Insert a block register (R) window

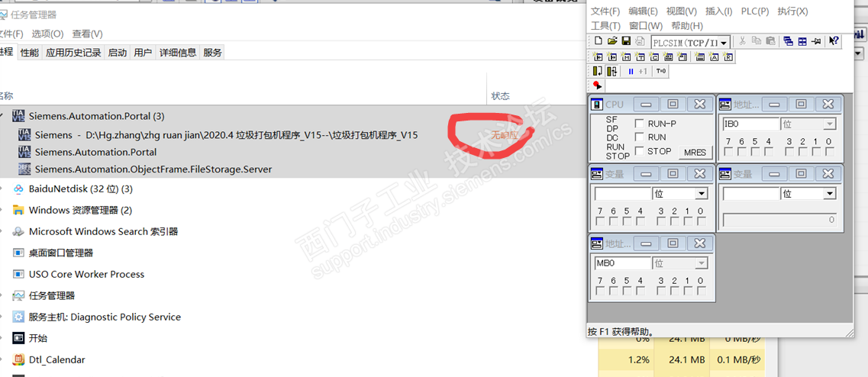[x=728, y=57]
